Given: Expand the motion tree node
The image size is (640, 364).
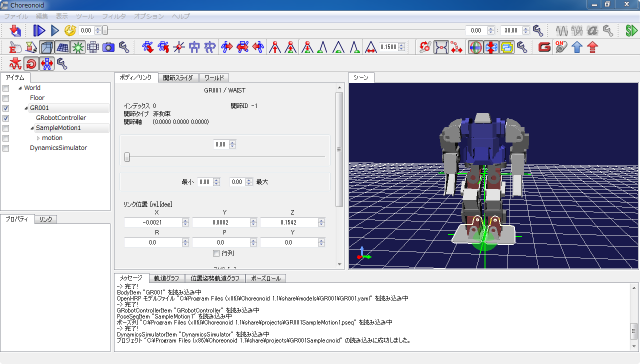Looking at the screenshot, I should (38, 138).
